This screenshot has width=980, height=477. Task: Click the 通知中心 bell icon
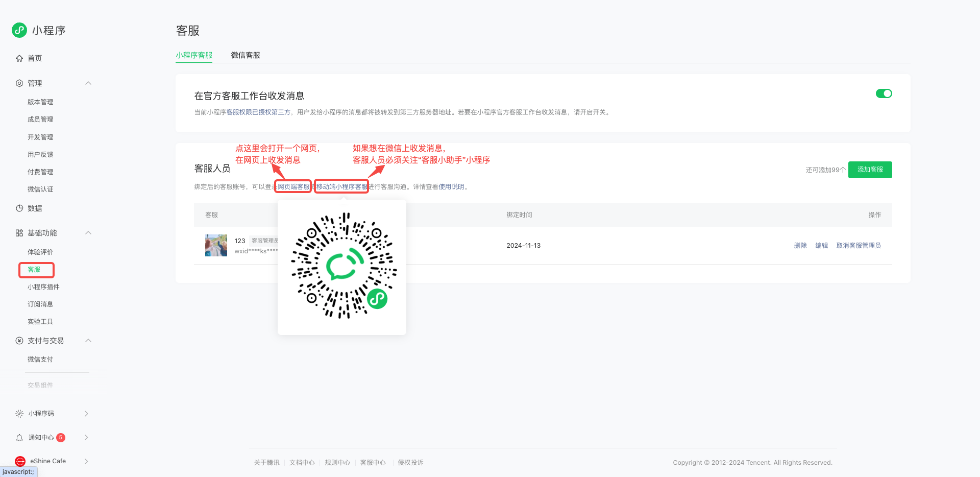19,438
